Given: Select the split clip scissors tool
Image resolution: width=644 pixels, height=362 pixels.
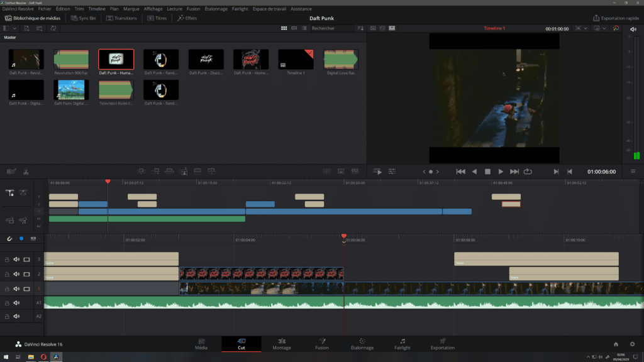Looking at the screenshot, I should [x=26, y=172].
